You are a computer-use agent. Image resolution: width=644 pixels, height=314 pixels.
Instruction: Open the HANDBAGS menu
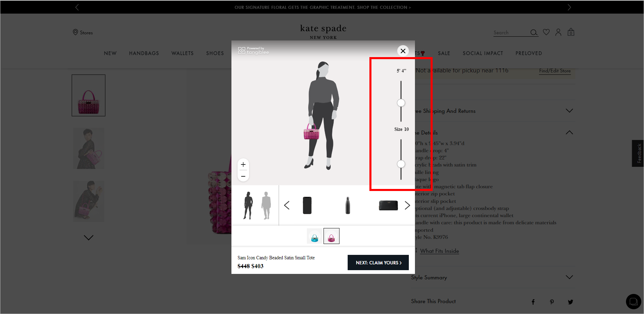[x=144, y=53]
